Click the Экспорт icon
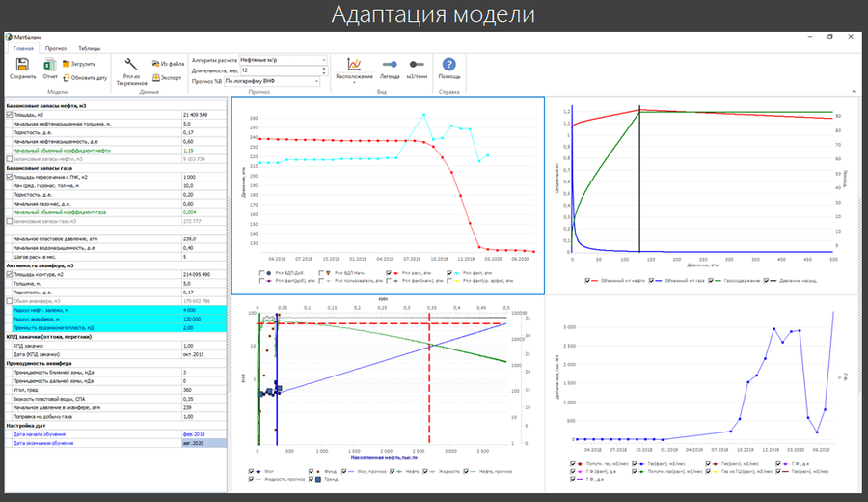 pos(155,78)
